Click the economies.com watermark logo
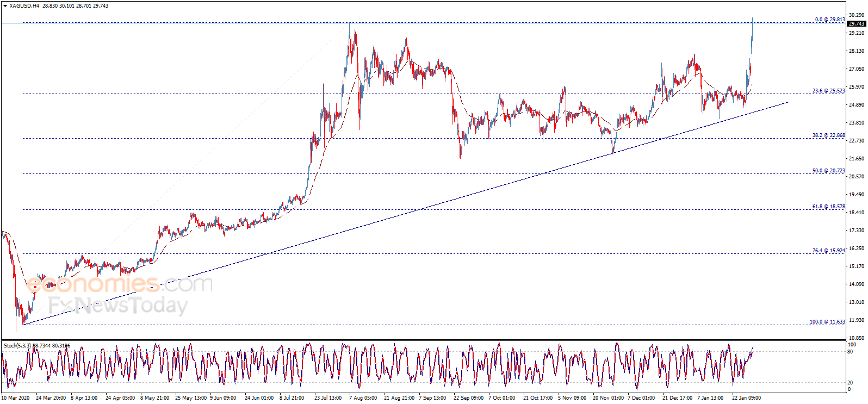 click(120, 283)
